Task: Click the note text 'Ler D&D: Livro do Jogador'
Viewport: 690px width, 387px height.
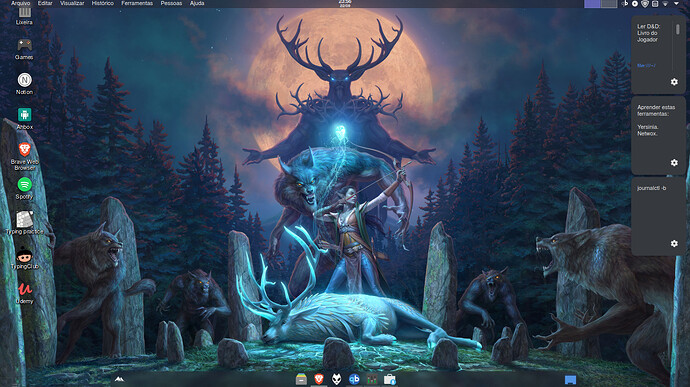Action: 649,33
